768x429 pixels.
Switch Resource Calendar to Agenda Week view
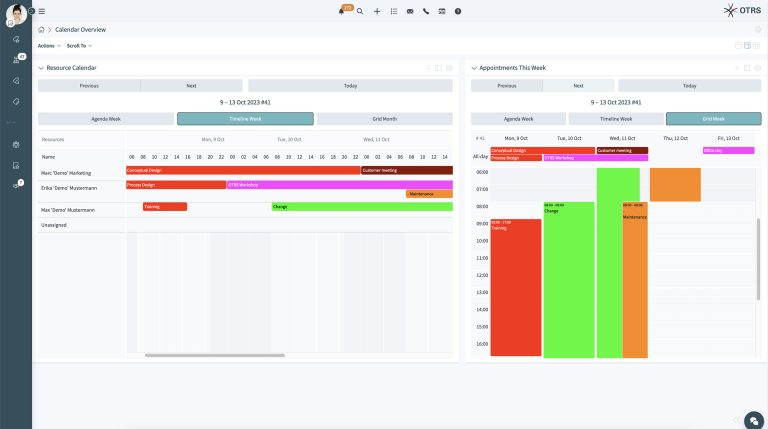point(106,118)
